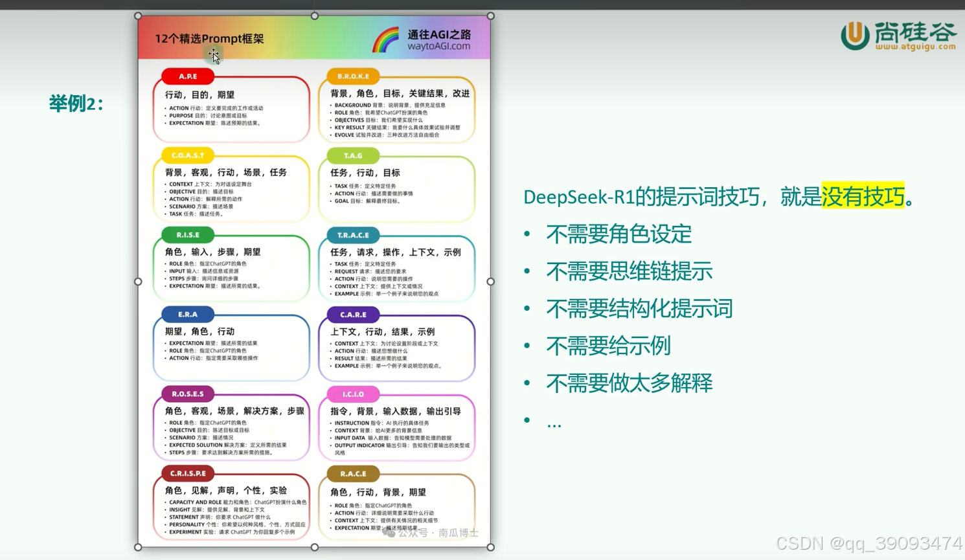Screen dimensions: 965x560
Task: Click the C.A.R.E subtitle 上下文，行动，结果，示例
Action: pyautogui.click(x=382, y=331)
